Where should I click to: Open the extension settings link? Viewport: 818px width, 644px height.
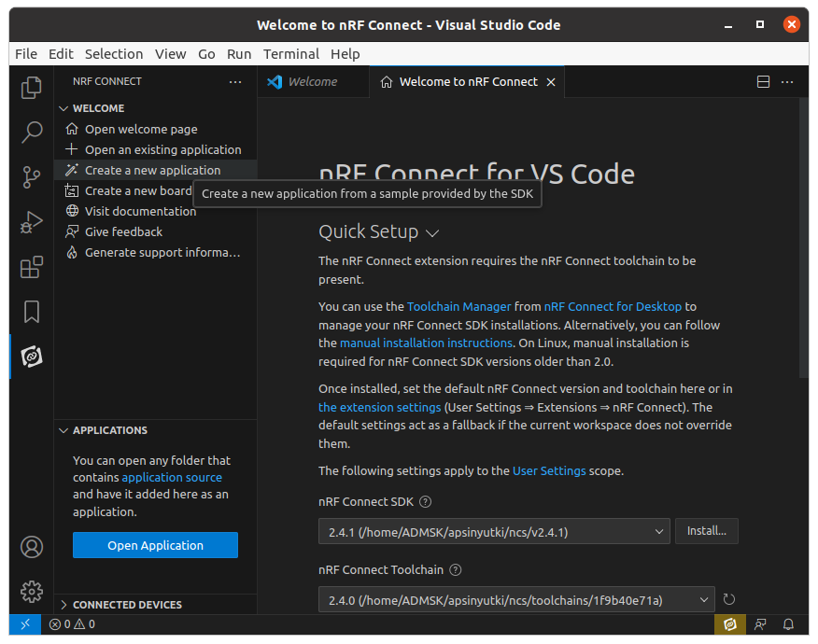(x=380, y=407)
